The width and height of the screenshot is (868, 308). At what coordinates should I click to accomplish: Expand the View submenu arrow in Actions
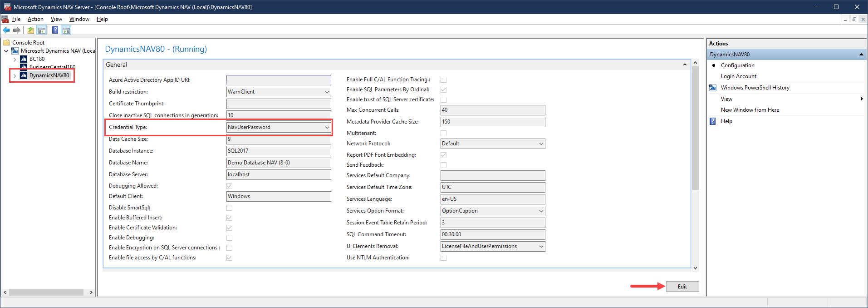(x=861, y=99)
